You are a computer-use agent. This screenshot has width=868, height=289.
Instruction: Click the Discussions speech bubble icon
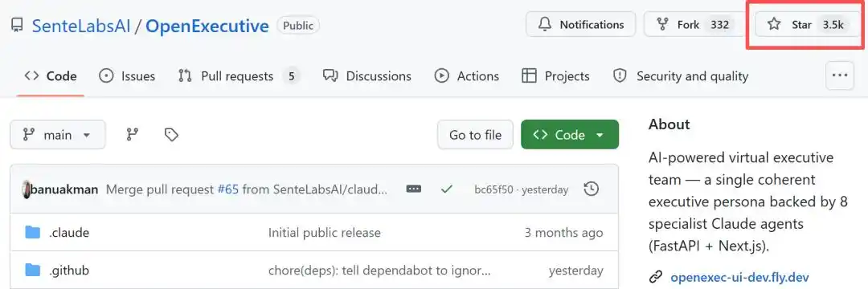point(330,75)
